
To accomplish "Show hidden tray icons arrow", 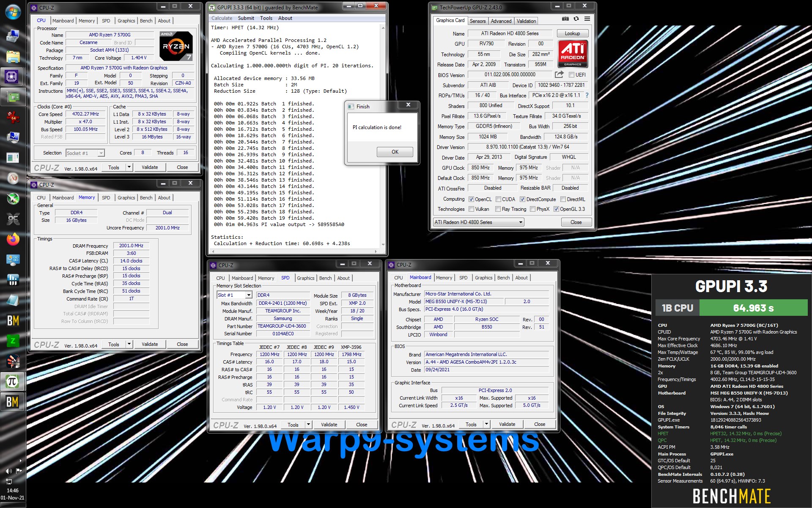I will 20,461.
